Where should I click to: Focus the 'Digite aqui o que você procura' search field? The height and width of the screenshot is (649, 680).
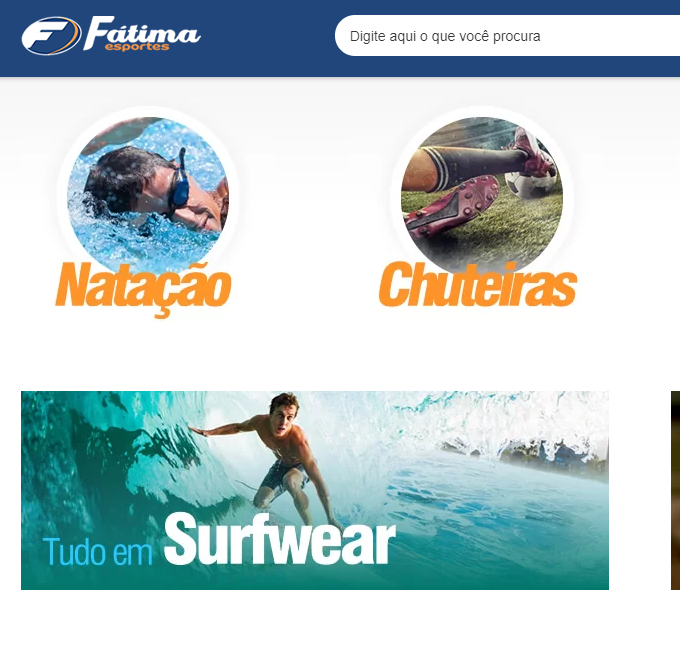[x=507, y=36]
